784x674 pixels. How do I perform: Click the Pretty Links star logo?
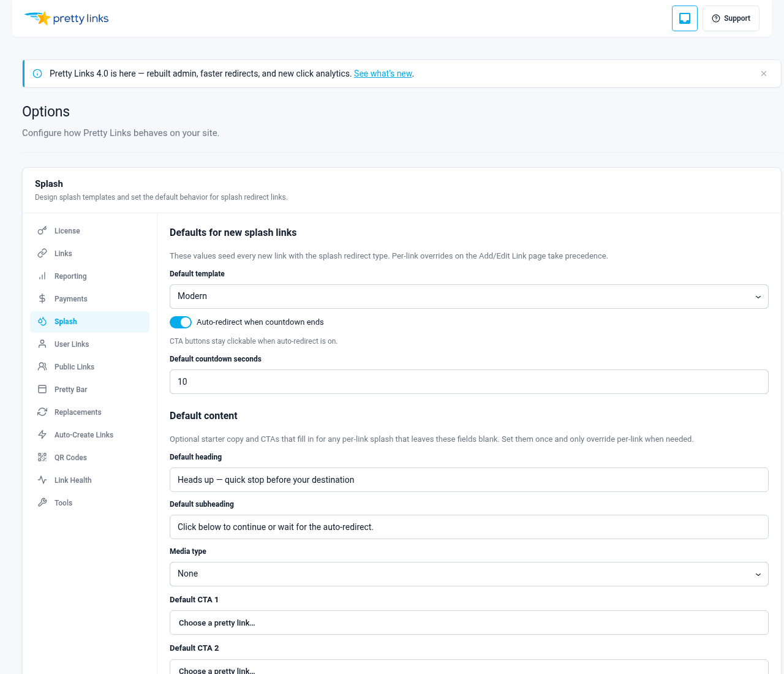tap(66, 18)
